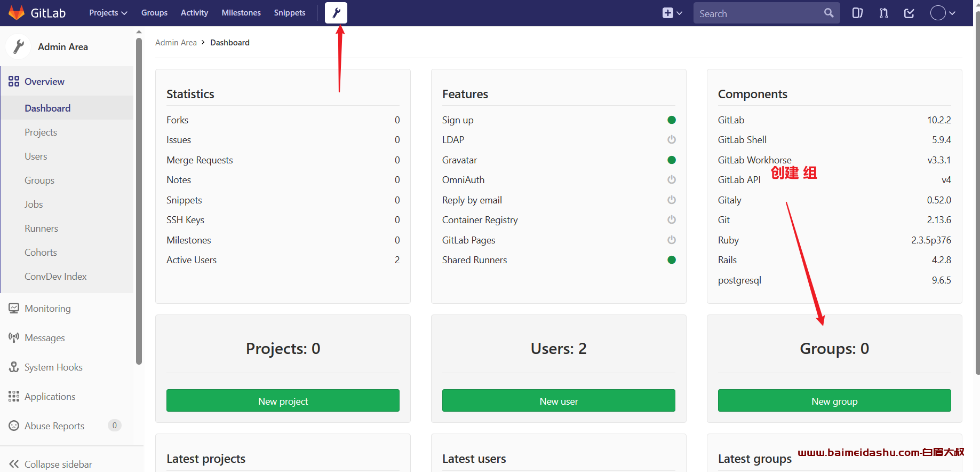Image resolution: width=980 pixels, height=472 pixels.
Task: Click the GitLab fox logo
Action: coord(17,13)
